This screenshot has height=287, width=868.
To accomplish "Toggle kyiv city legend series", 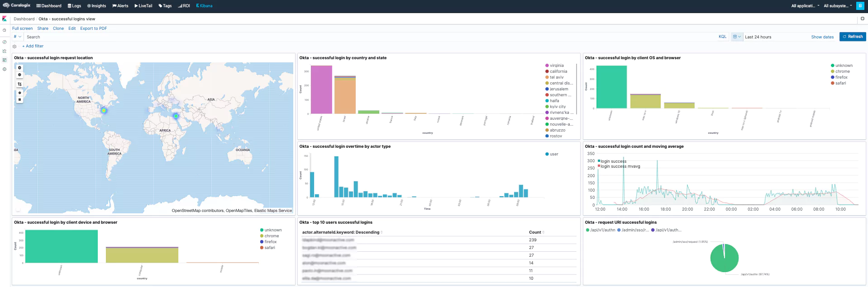I will click(555, 107).
